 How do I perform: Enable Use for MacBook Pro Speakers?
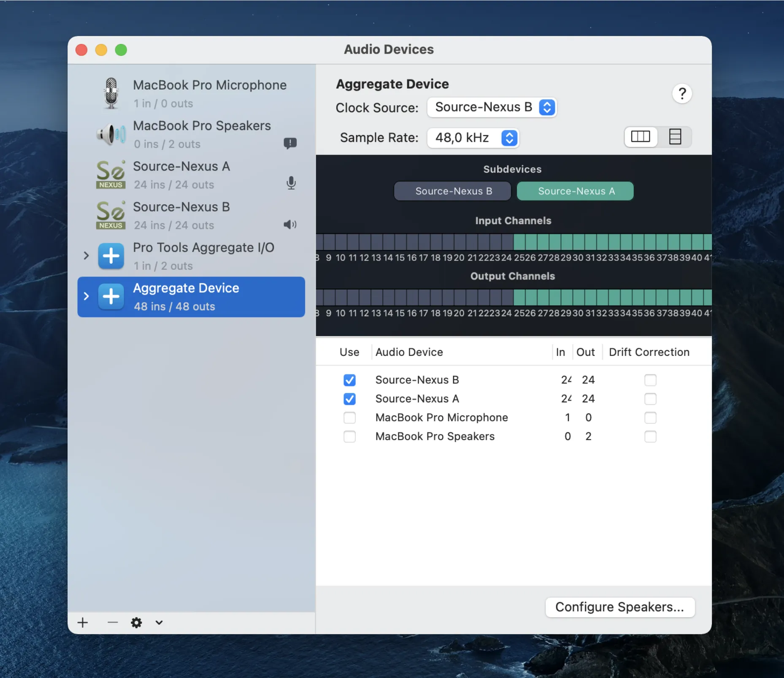tap(349, 437)
